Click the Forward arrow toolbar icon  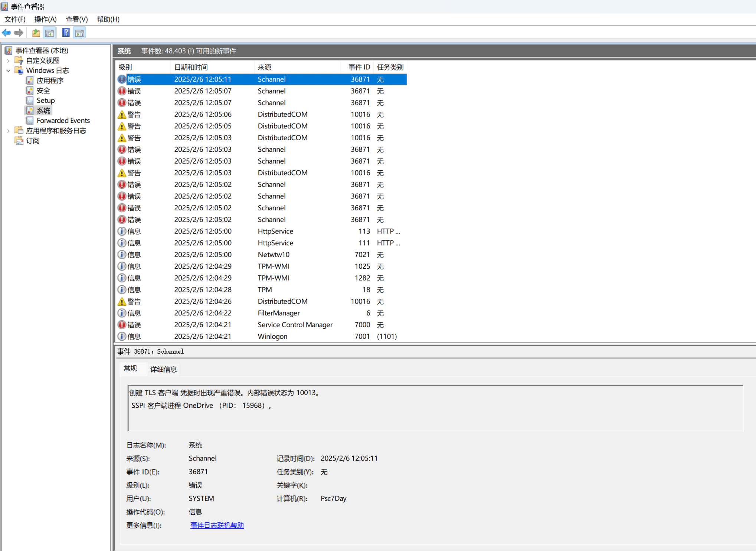click(19, 33)
